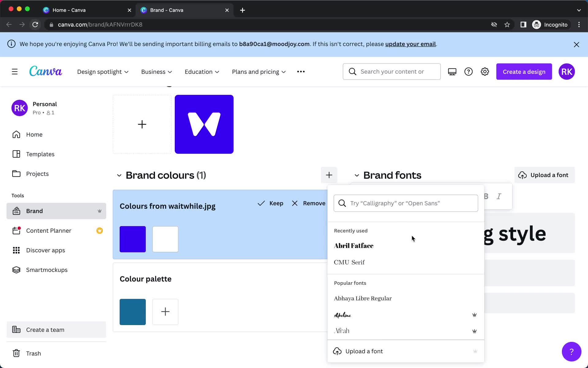The width and height of the screenshot is (588, 368).
Task: Go back in browser history
Action: pos(9,25)
